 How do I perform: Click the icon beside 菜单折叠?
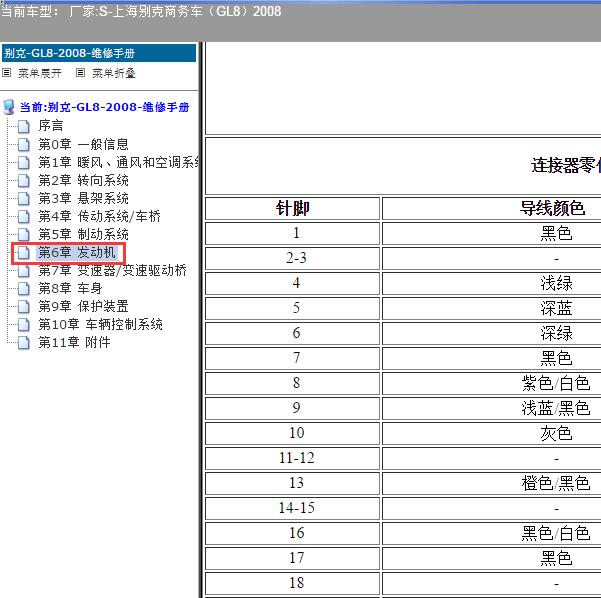[x=80, y=72]
